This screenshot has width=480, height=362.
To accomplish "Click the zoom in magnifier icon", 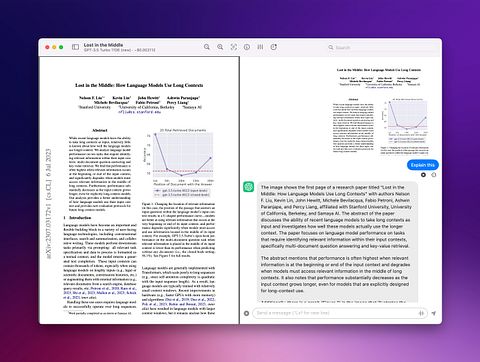I will tap(220, 47).
